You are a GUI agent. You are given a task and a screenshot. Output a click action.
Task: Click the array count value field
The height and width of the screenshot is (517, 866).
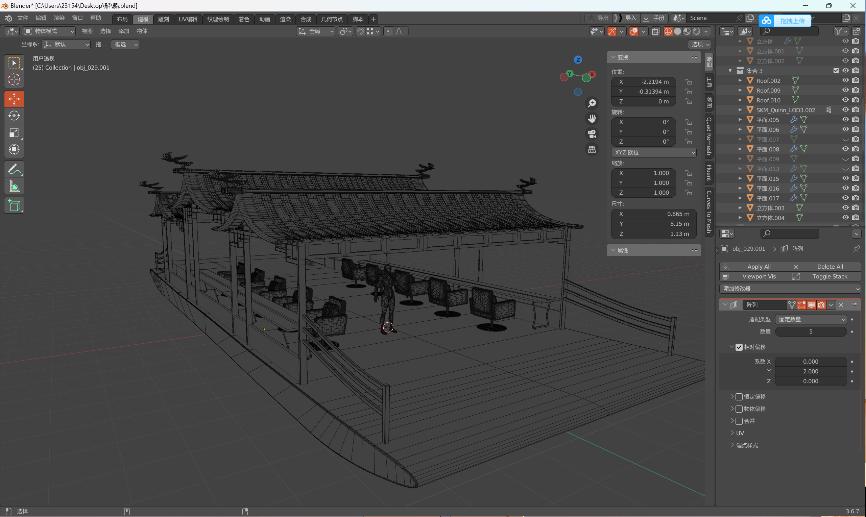(810, 331)
